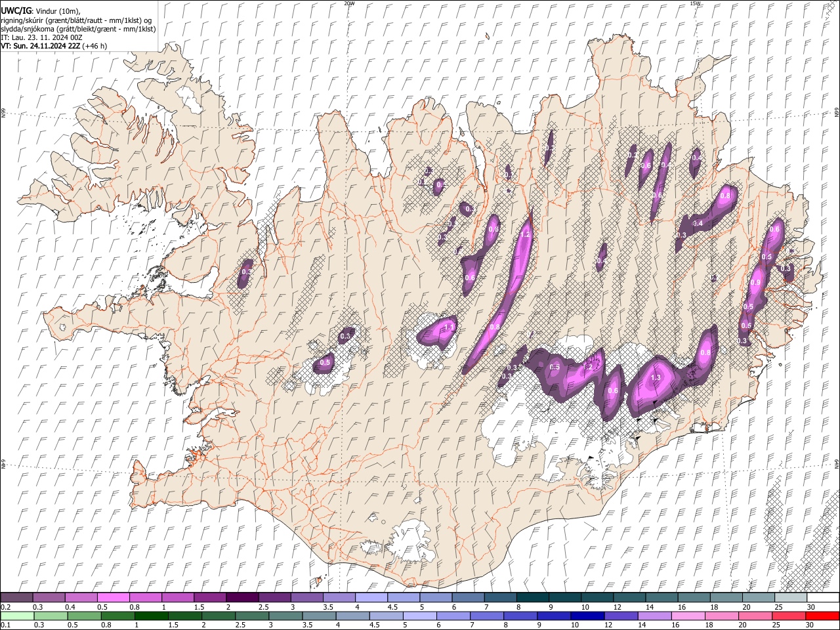Click the 'Vindur (10m),' header text
Screen dimensions: 840x630
[x=57, y=11]
